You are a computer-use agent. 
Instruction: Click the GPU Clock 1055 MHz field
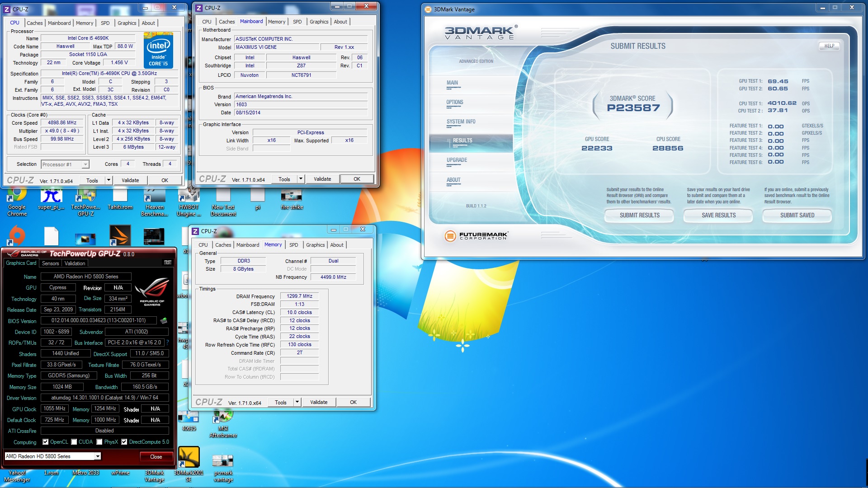pos(54,408)
